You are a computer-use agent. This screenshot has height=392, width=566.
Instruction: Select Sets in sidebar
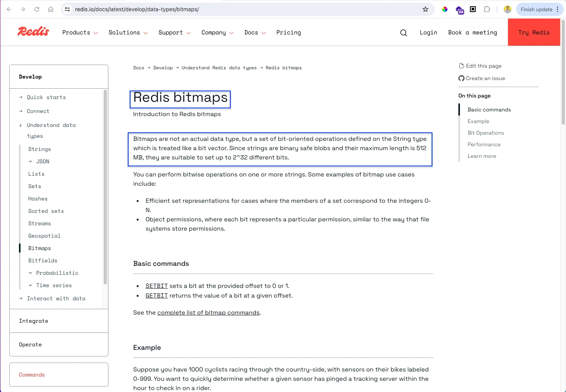point(34,186)
